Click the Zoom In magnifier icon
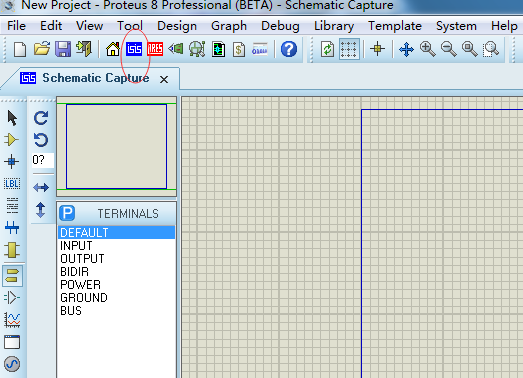Viewport: 523px width, 378px height. [x=427, y=49]
